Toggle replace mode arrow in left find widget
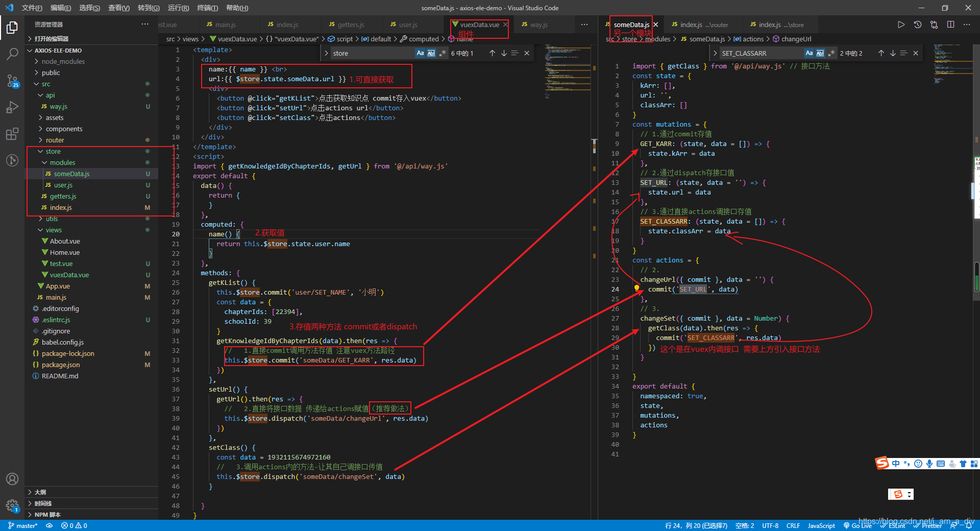This screenshot has width=980, height=531. [326, 53]
